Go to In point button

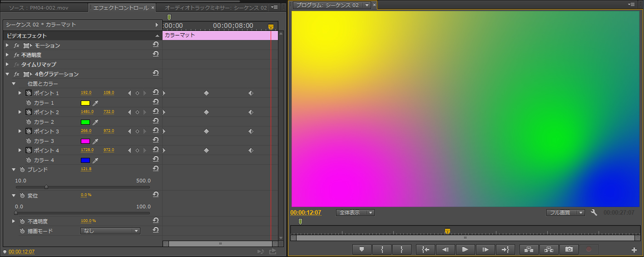(x=426, y=249)
